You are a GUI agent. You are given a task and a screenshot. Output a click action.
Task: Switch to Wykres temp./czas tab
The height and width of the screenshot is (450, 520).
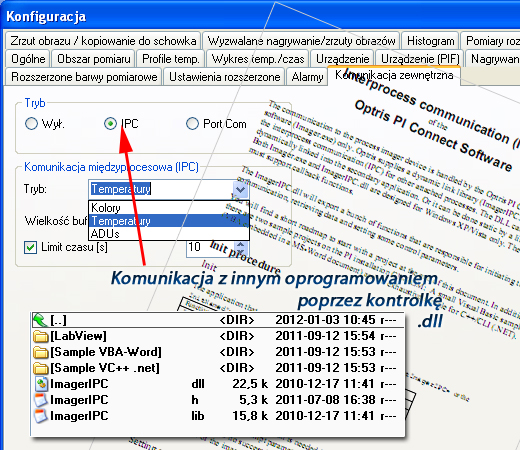(x=258, y=59)
